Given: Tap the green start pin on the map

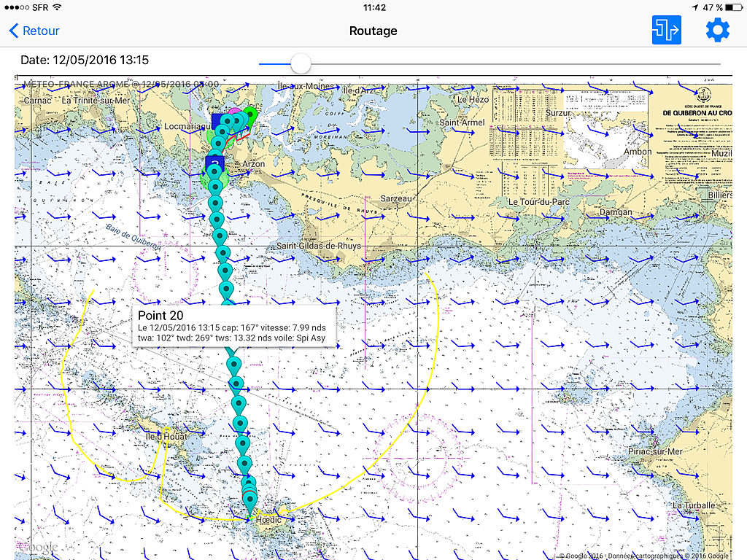Looking at the screenshot, I should point(249,116).
